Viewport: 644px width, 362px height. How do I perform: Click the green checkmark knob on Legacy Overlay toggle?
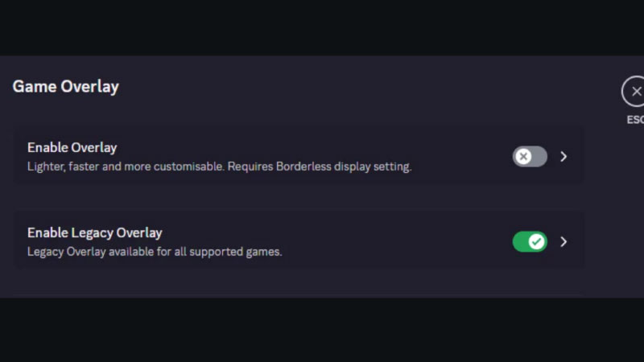coord(537,241)
